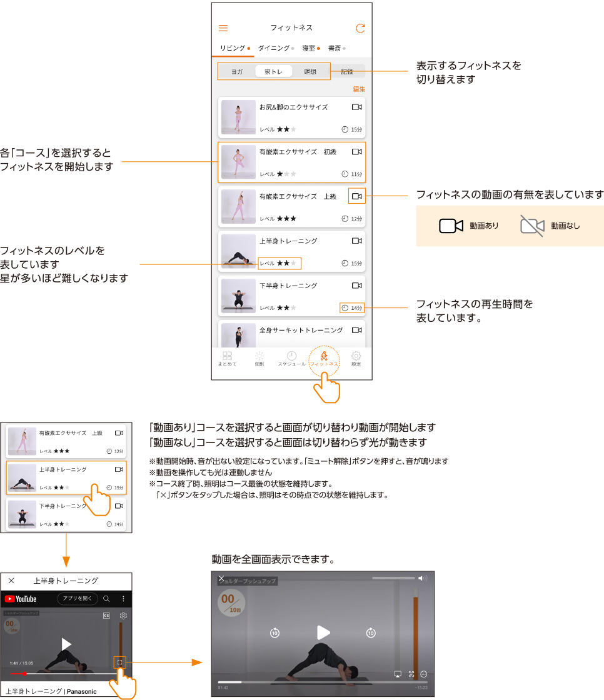The height and width of the screenshot is (700, 604).
Task: Start the 有酸素エクササイズ 初級 course
Action: pyautogui.click(x=292, y=162)
